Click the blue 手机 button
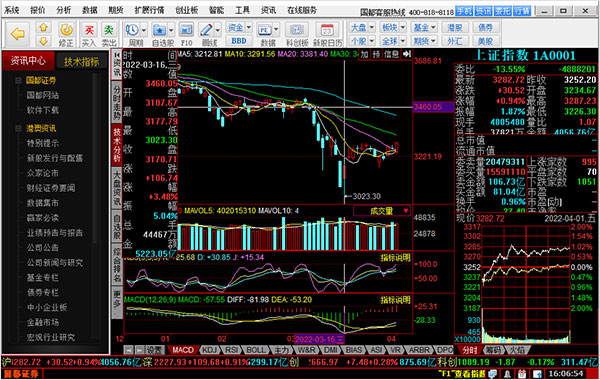 (x=464, y=11)
